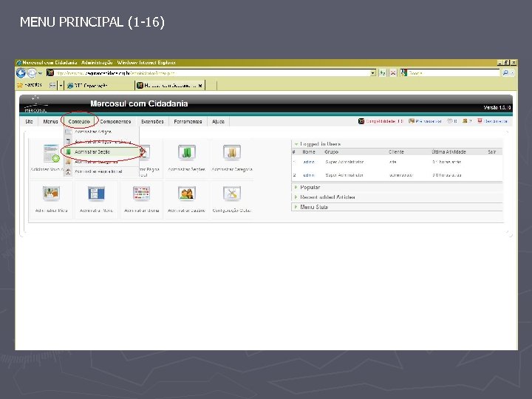The height and width of the screenshot is (399, 532).
Task: Select Administrar Categorias in the dropdown
Action: tap(102, 162)
